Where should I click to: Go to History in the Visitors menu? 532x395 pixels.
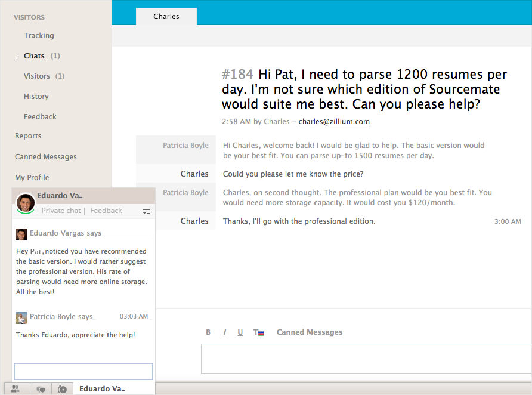tap(36, 97)
